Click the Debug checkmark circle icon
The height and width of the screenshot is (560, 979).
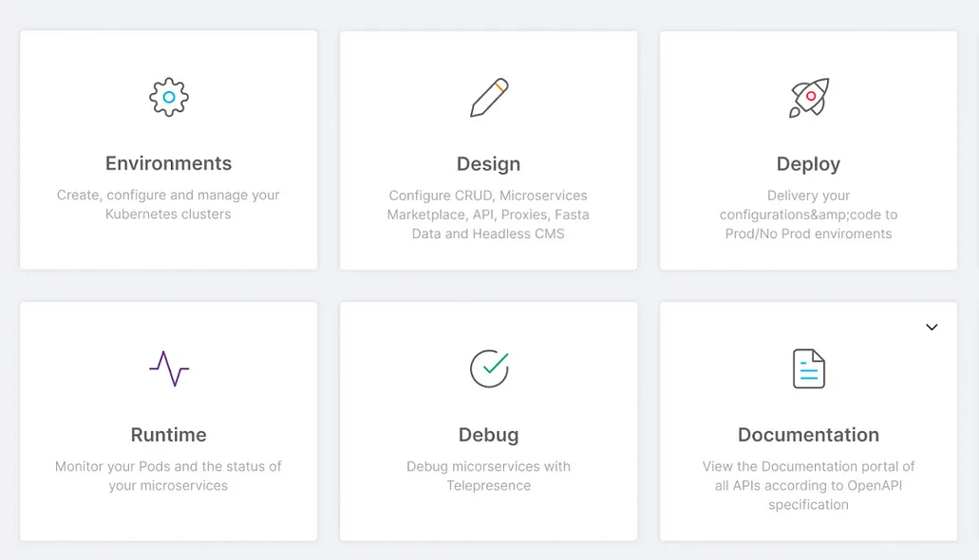click(x=488, y=368)
